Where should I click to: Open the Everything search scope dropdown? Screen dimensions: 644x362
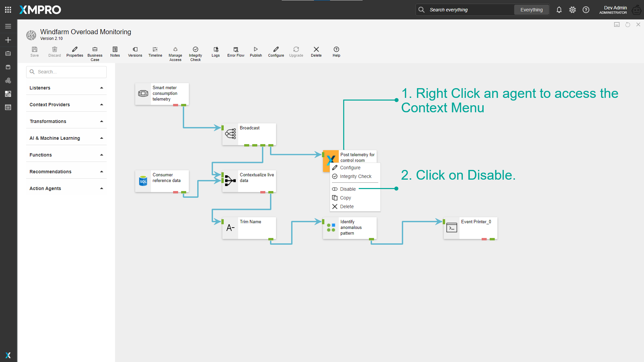click(531, 10)
